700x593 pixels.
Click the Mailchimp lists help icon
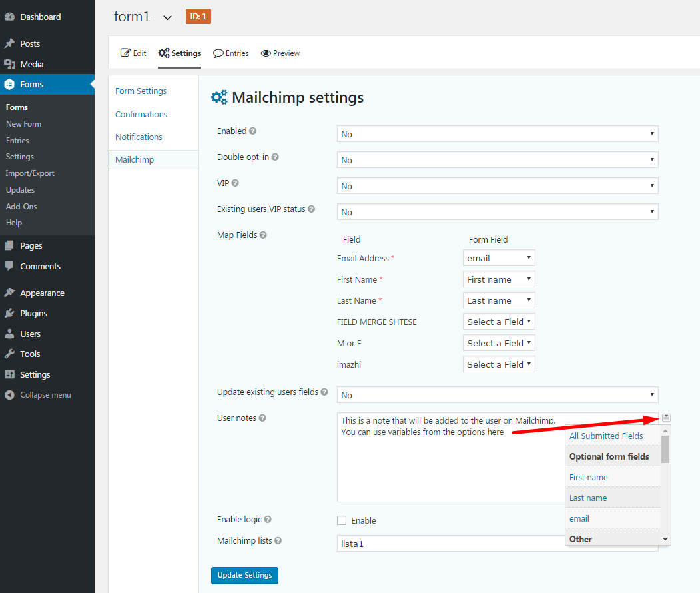[278, 541]
